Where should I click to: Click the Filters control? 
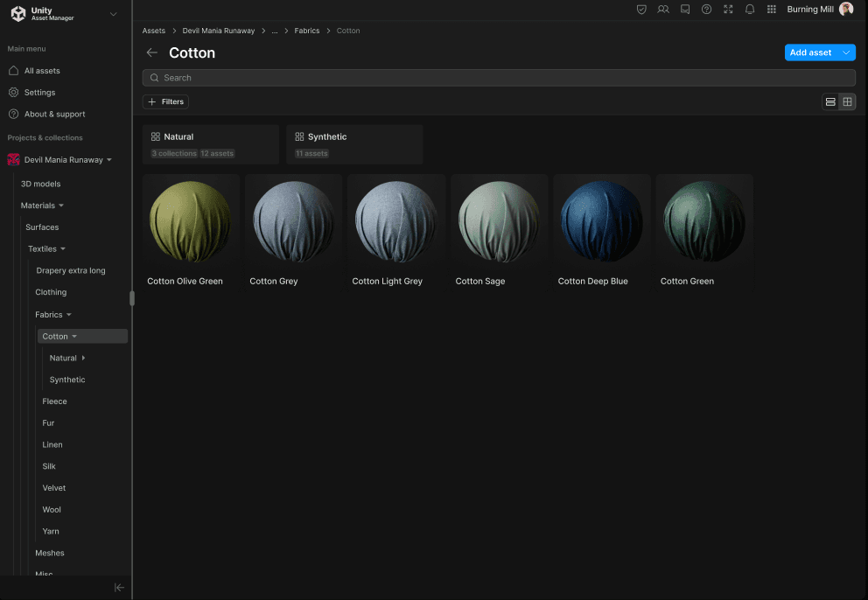coord(165,101)
